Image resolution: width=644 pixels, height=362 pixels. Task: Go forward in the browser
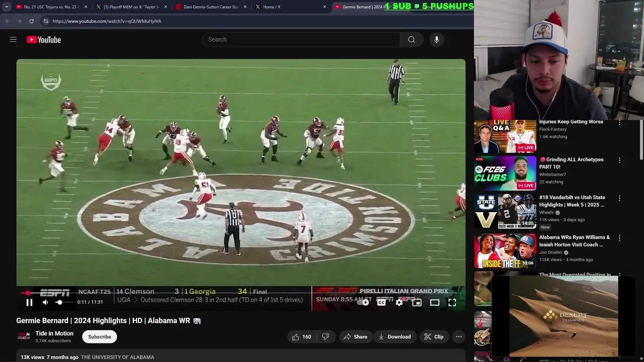click(x=19, y=21)
